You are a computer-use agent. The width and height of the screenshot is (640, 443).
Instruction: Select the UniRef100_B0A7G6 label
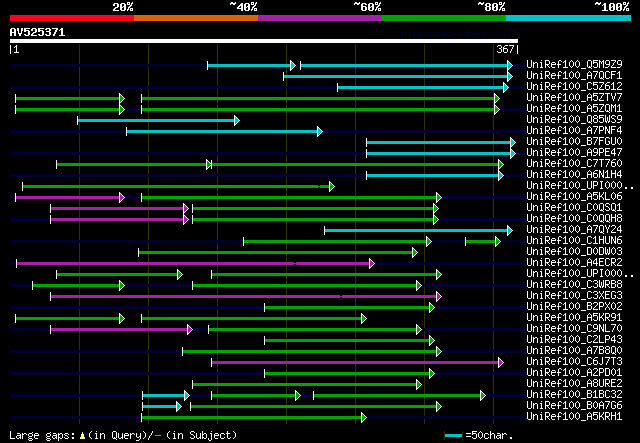click(x=574, y=406)
